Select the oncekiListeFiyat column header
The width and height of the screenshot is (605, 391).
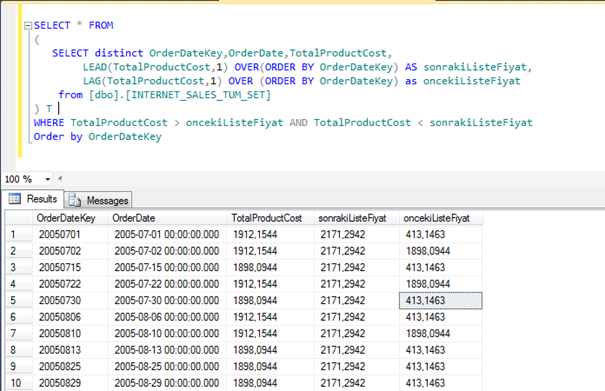pyautogui.click(x=441, y=218)
